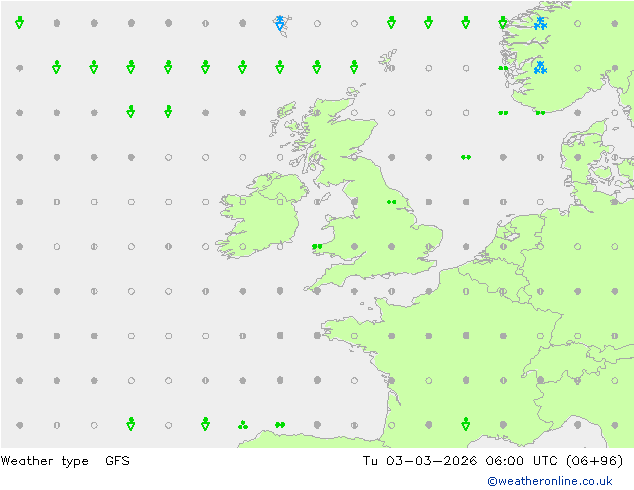The width and height of the screenshot is (634, 490).
Task: Open the weatheronline.co.uk copyright link
Action: [x=550, y=481]
